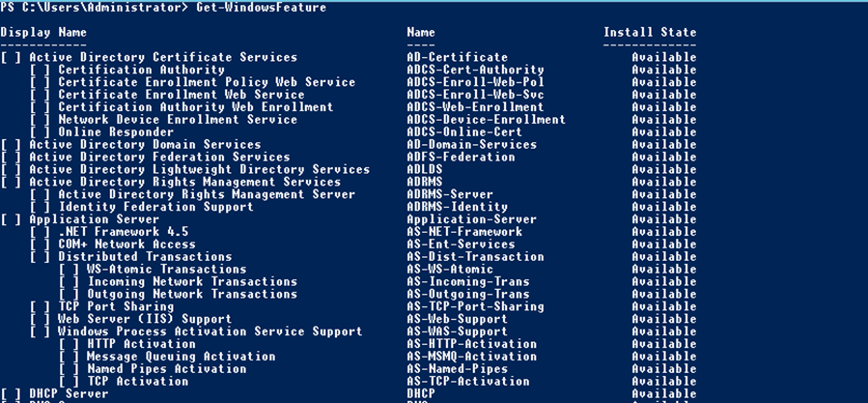Click the Certification Authority checkbox bracket
The height and width of the screenshot is (403, 868).
point(40,70)
